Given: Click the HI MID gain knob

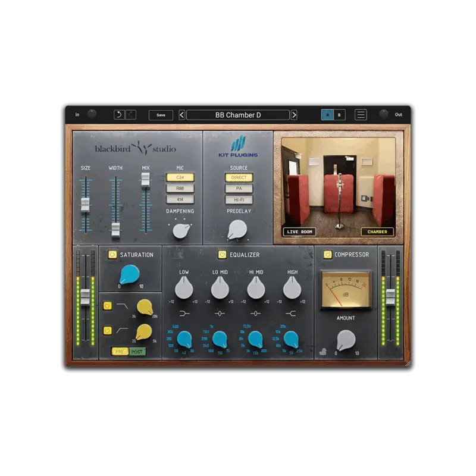Looking at the screenshot, I should point(256,288).
